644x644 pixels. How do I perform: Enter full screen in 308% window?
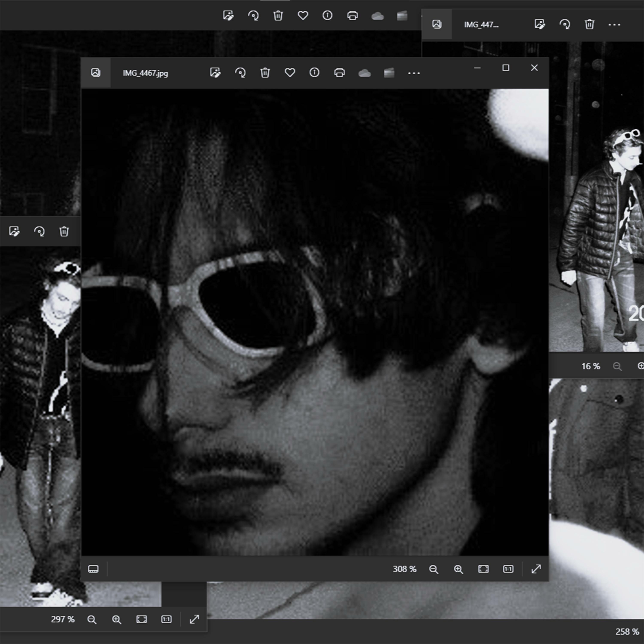[536, 569]
